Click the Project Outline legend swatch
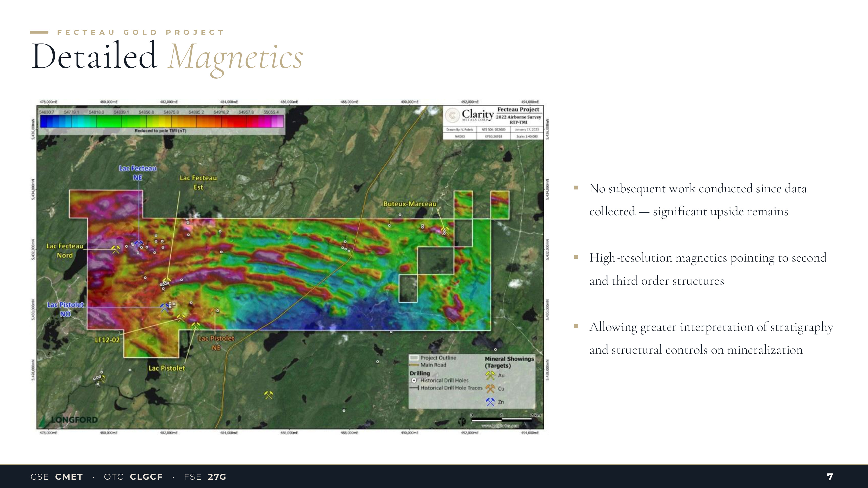 coord(414,358)
